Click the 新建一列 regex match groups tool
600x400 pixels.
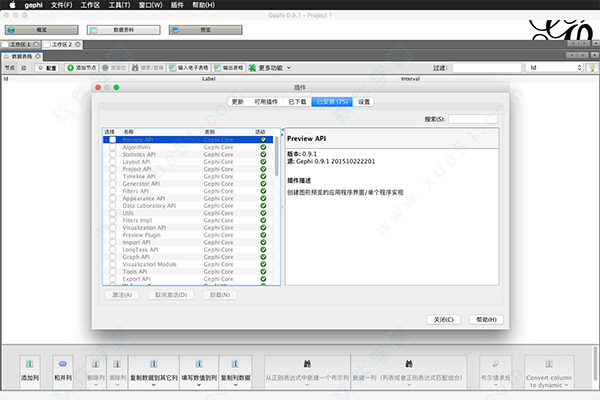tap(408, 370)
